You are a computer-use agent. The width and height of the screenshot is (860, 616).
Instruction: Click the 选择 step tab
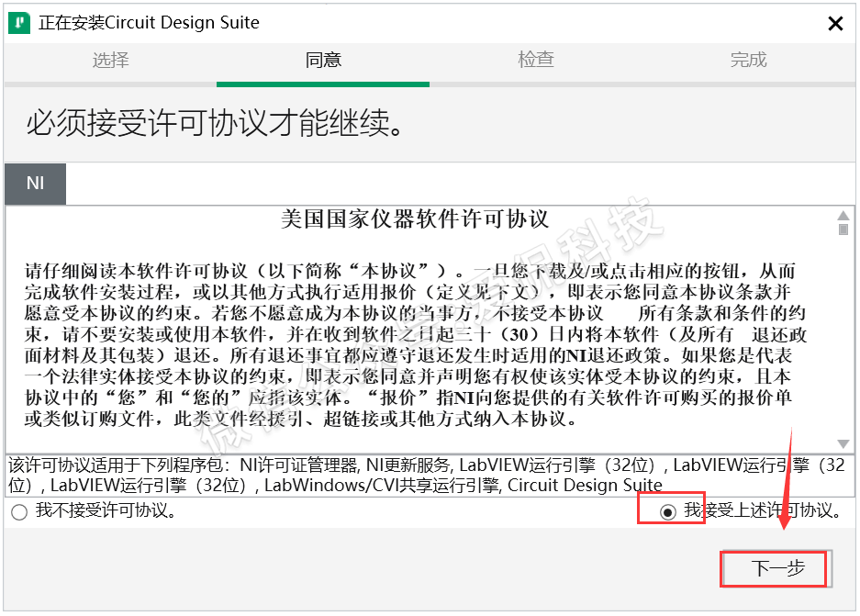pos(110,61)
